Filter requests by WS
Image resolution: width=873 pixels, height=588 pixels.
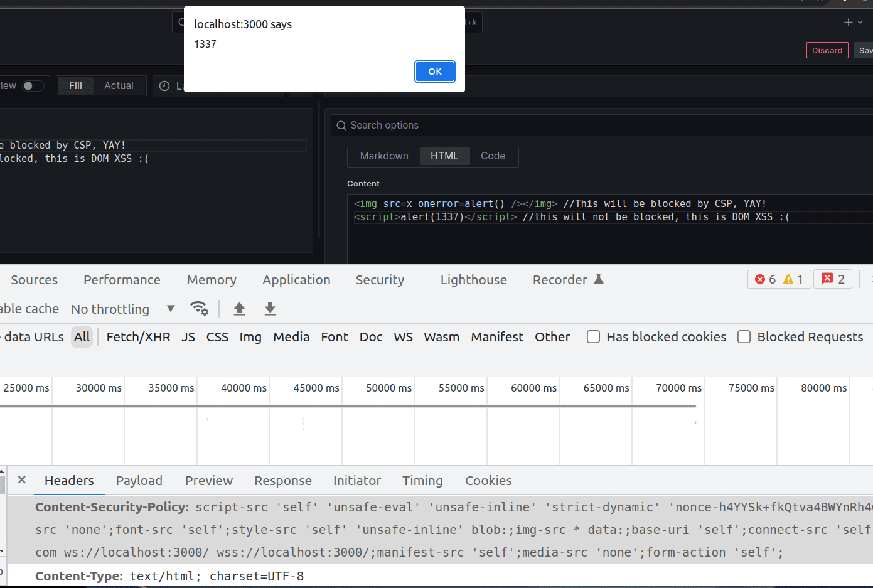coord(403,337)
